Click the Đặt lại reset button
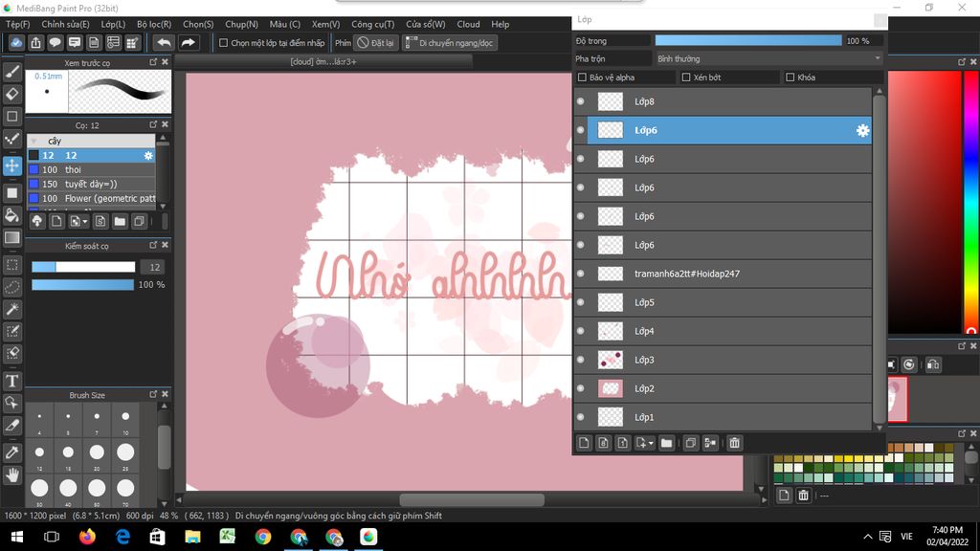The width and height of the screenshot is (980, 551). [376, 43]
